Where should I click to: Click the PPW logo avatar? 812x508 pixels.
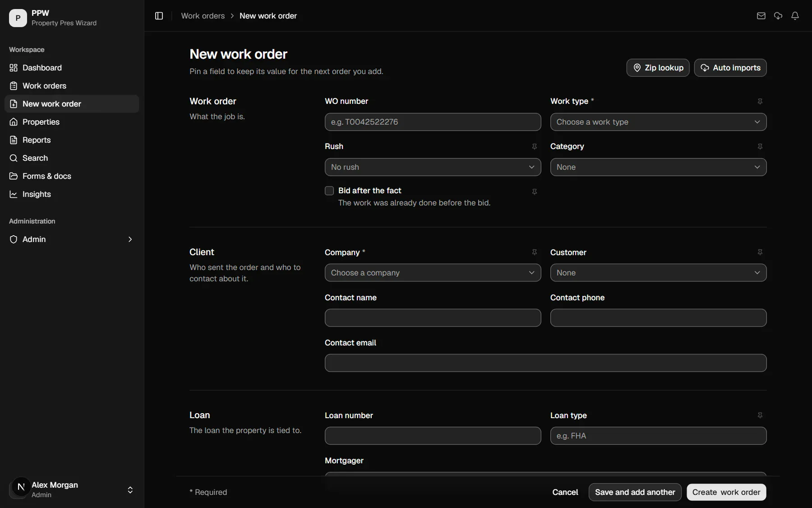point(18,18)
